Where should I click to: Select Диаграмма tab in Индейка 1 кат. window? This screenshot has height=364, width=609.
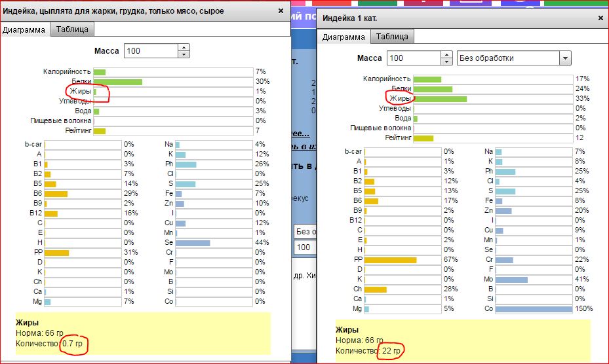click(344, 37)
